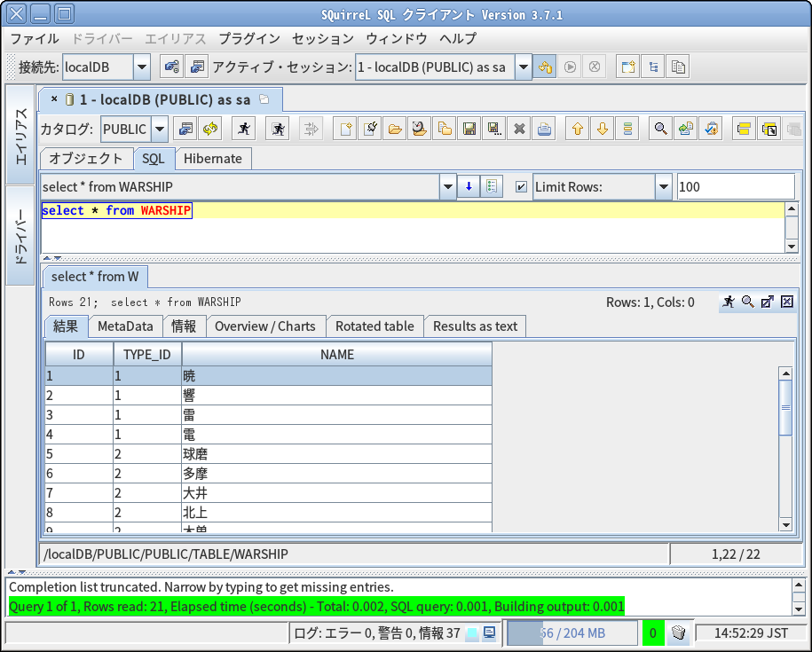Open the ドライバー side panel tab

(x=20, y=236)
